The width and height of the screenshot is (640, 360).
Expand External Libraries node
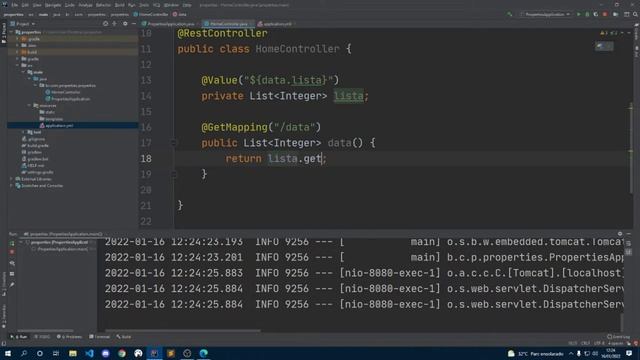(x=11, y=179)
